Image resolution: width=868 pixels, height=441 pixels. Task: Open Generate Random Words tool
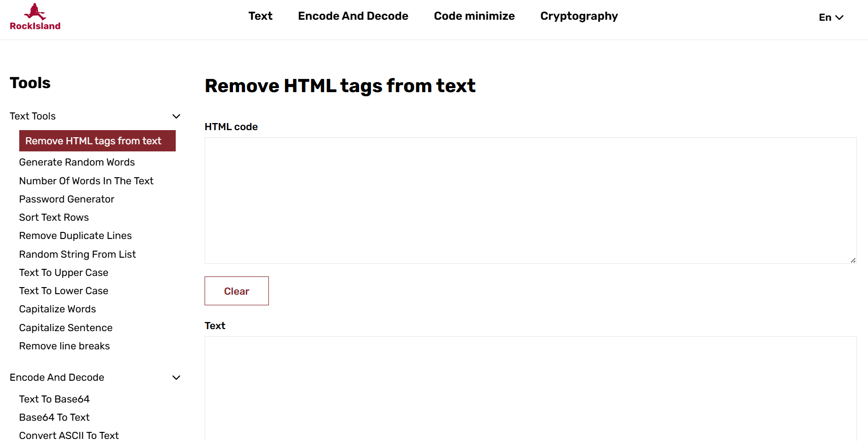(x=77, y=162)
